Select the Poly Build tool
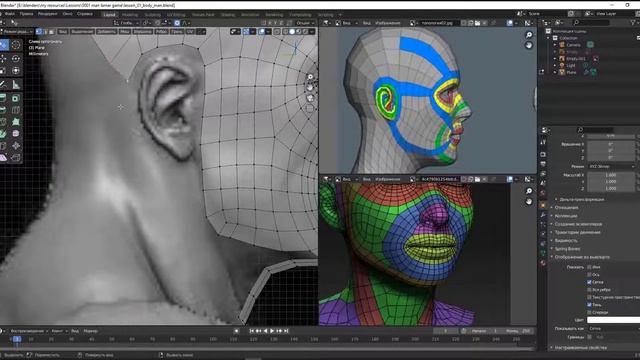This screenshot has width=640, height=360. [x=16, y=122]
